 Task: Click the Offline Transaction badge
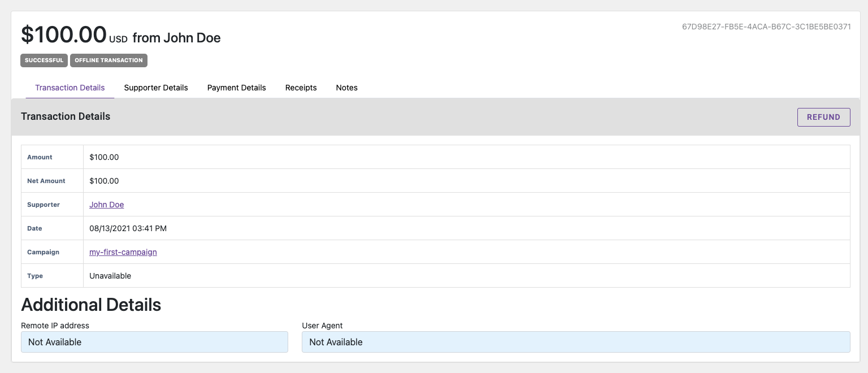point(108,60)
